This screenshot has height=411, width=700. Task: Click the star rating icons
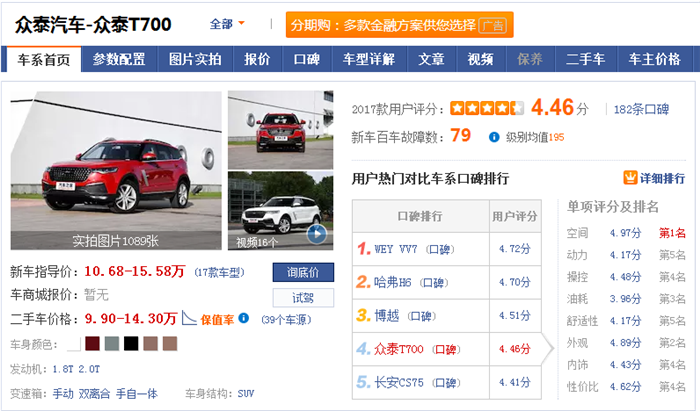coord(487,108)
